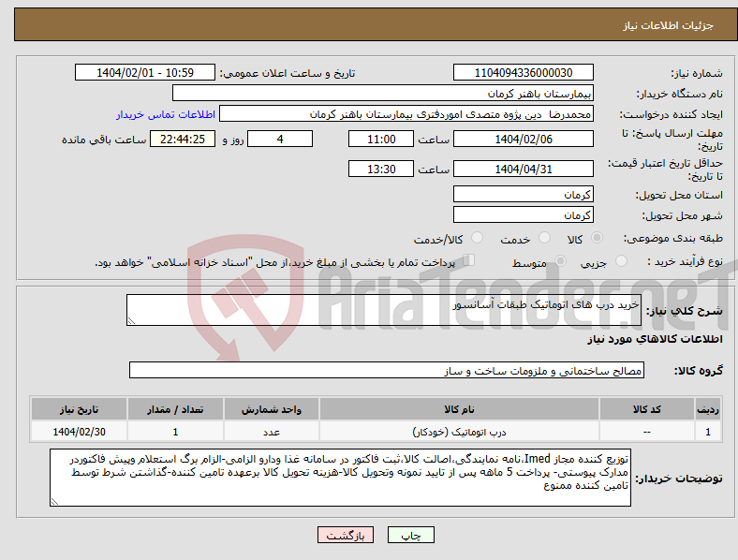Select the جزیی purchase type radio
The width and height of the screenshot is (738, 560).
point(621,260)
